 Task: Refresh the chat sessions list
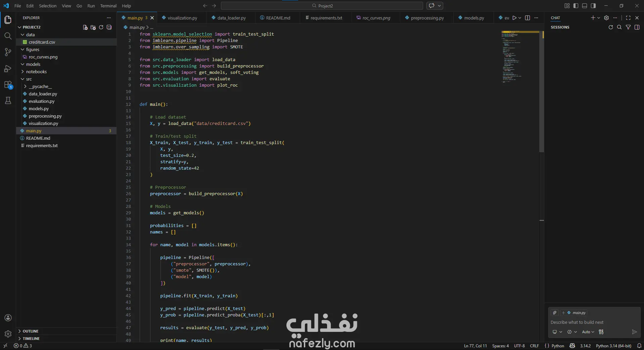611,27
